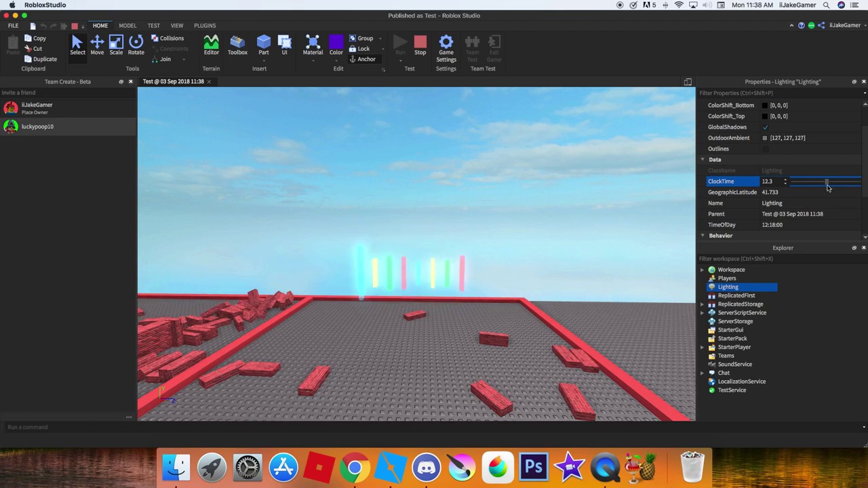This screenshot has width=868, height=488.
Task: Select the Select tool
Action: click(x=77, y=45)
